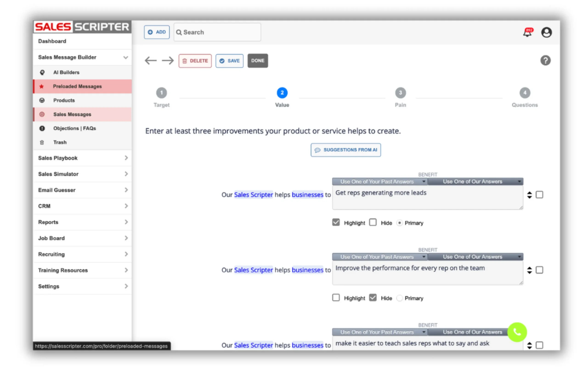Viewport: 588px width, 367px height.
Task: Disable Hide on the second benefit
Action: (x=373, y=298)
